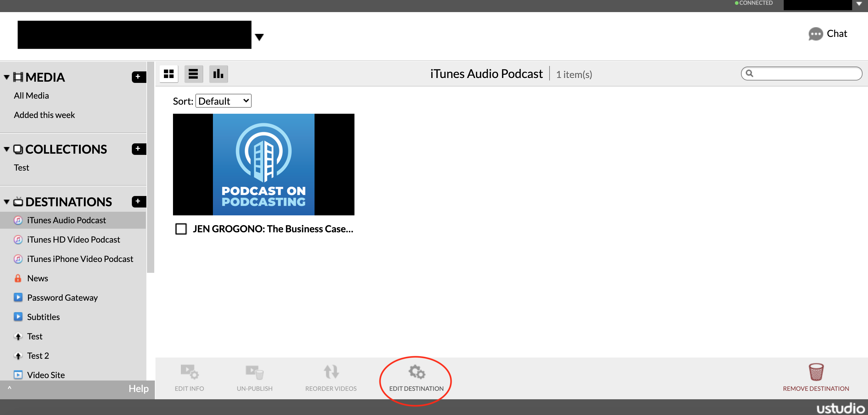Switch to list view layout
Viewport: 868px width, 415px height.
[x=194, y=74]
